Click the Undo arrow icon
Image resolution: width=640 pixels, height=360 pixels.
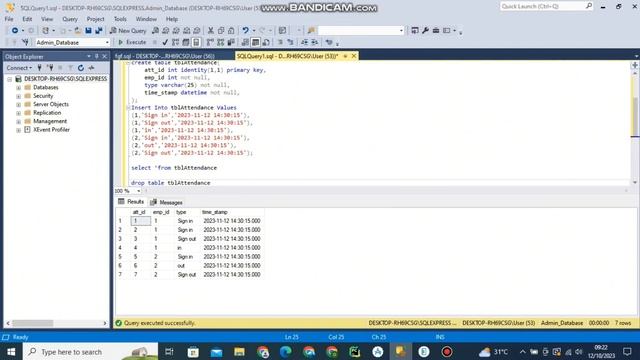pos(245,31)
